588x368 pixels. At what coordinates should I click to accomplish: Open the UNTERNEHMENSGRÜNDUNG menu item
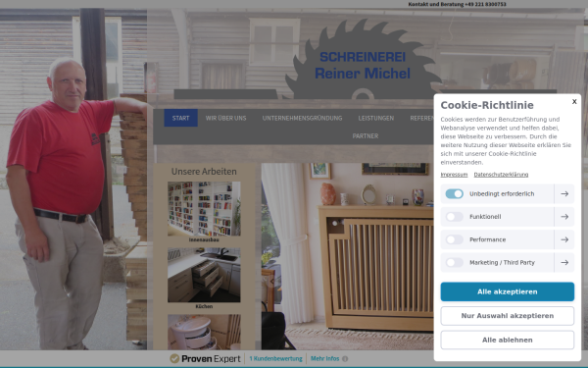[x=302, y=118]
